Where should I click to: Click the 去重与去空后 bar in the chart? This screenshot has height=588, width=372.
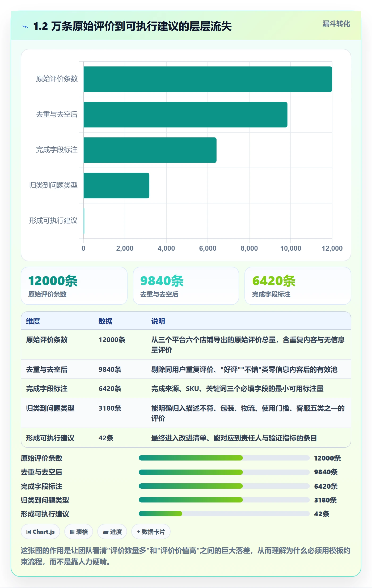coord(185,114)
